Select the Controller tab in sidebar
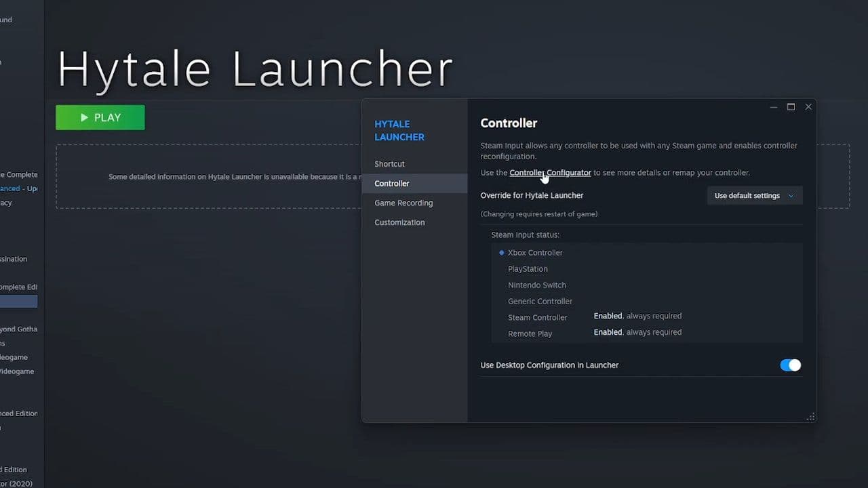 coord(392,184)
